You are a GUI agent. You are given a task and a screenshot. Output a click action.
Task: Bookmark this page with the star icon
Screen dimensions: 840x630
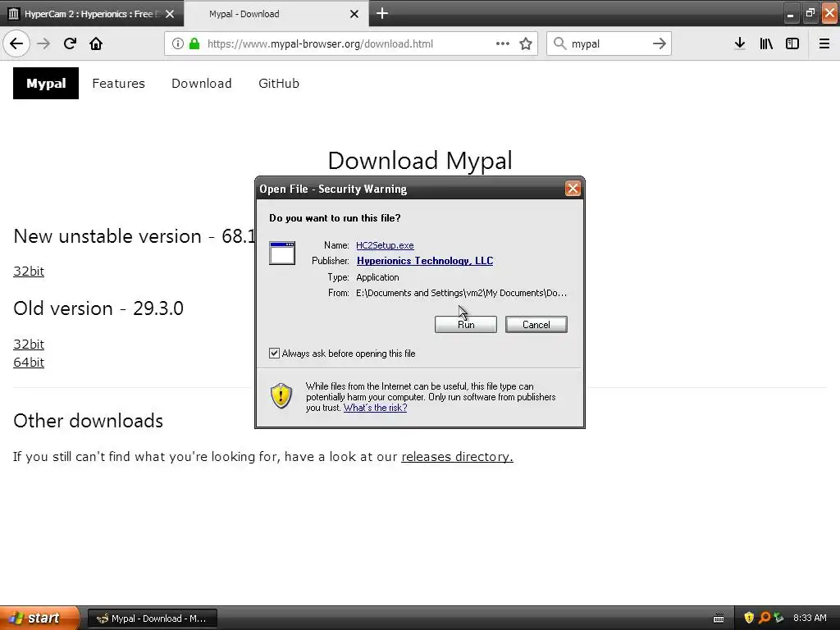[x=526, y=43]
